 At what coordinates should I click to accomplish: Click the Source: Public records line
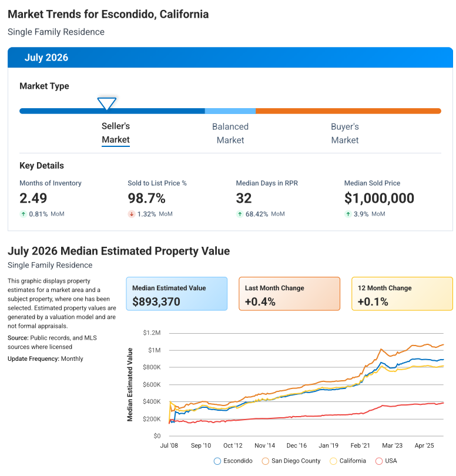52,343
